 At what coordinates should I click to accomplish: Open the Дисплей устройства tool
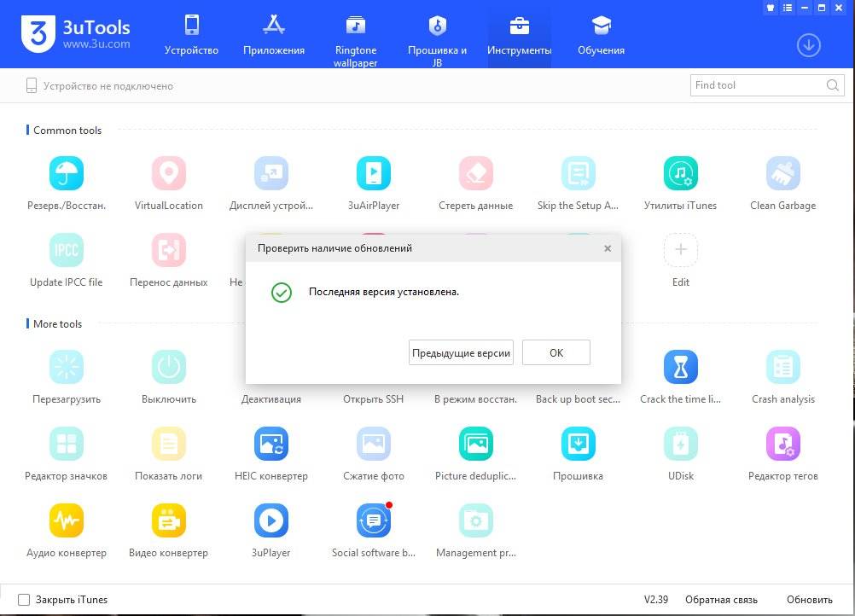pyautogui.click(x=271, y=173)
